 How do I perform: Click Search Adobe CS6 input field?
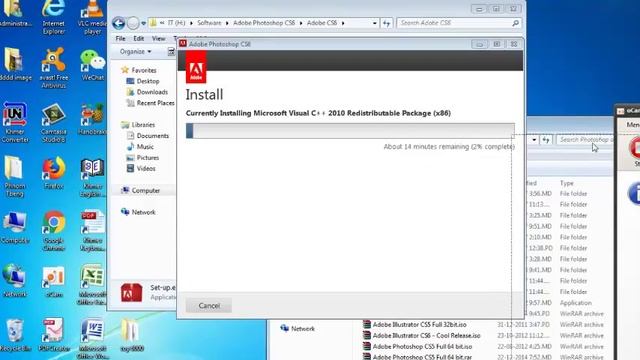[453, 23]
